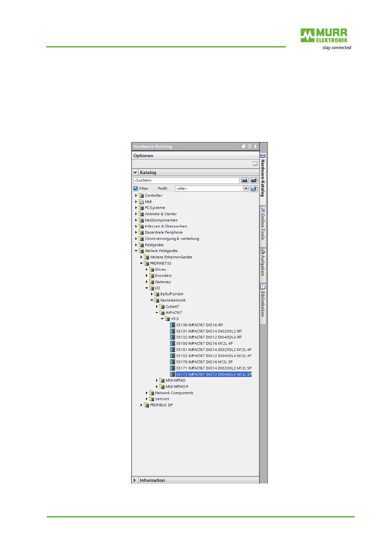Click the search upward icon
The height and width of the screenshot is (555, 392).
254,181
